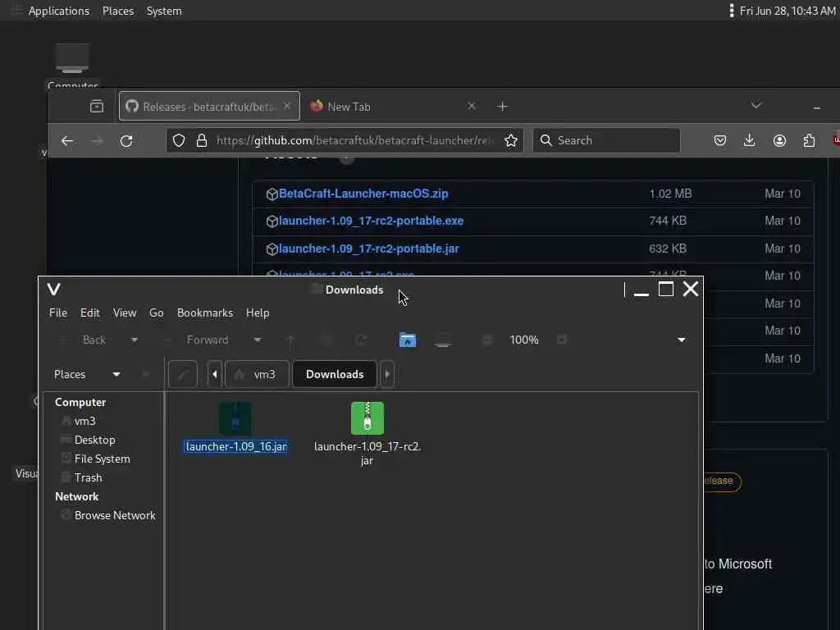The height and width of the screenshot is (630, 840).
Task: Click the Downloads path button
Action: pyautogui.click(x=335, y=374)
